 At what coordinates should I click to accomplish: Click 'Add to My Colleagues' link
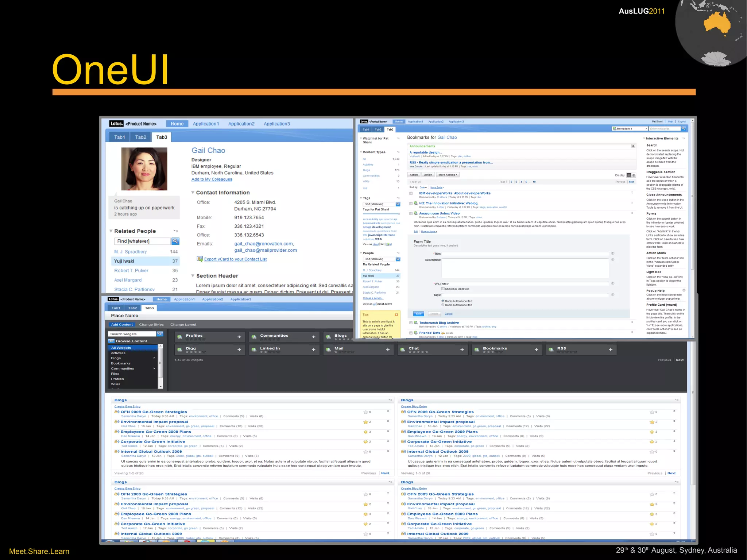coord(212,179)
